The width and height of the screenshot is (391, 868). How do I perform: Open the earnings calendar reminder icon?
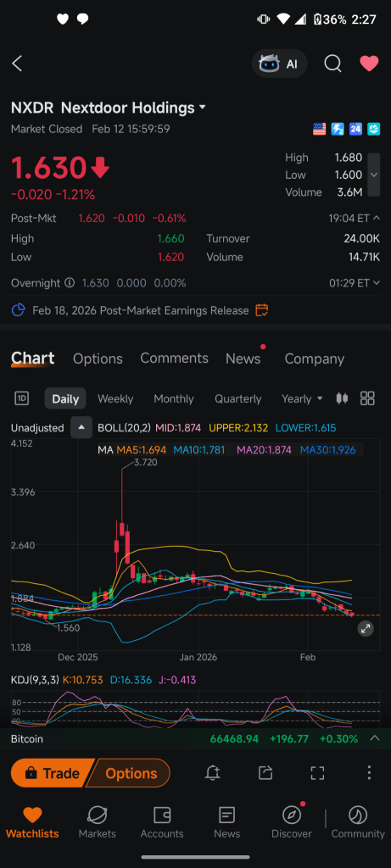262,310
